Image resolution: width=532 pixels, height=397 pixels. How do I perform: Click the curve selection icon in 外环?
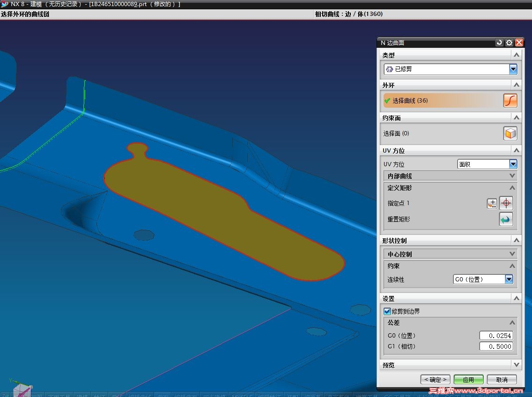[x=510, y=101]
